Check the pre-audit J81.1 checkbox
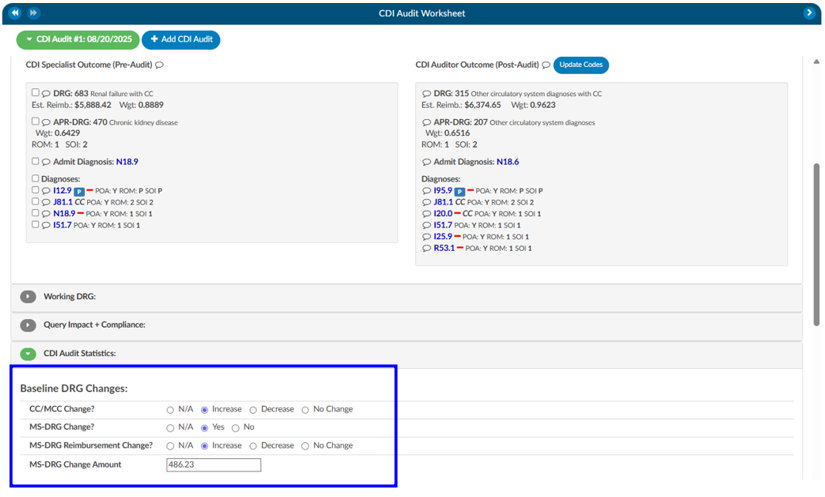Viewport: 825px width, 497px height. click(35, 201)
